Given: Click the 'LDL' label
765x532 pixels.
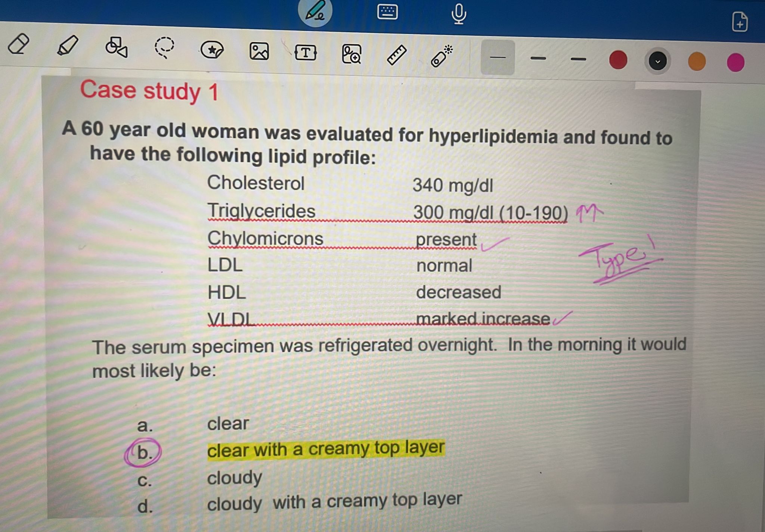Looking at the screenshot, I should (225, 265).
